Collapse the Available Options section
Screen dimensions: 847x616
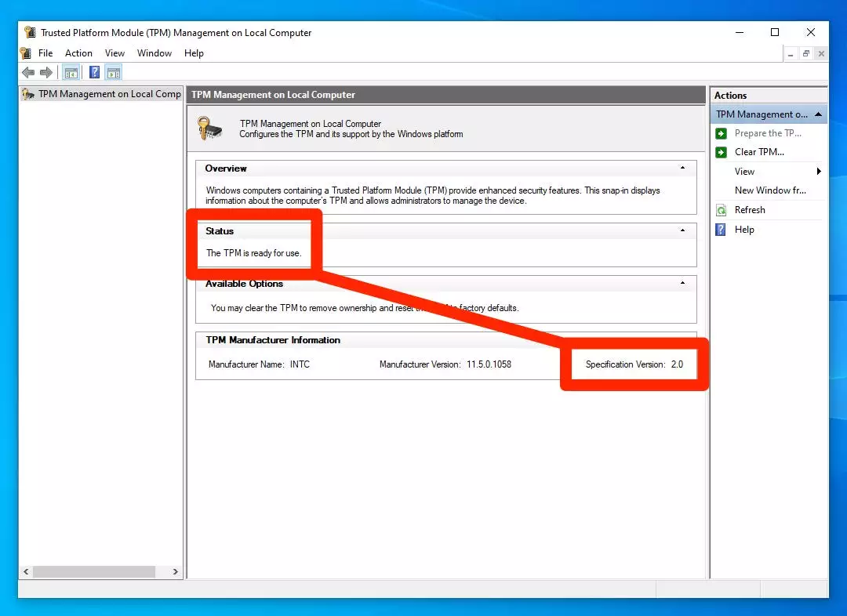682,283
